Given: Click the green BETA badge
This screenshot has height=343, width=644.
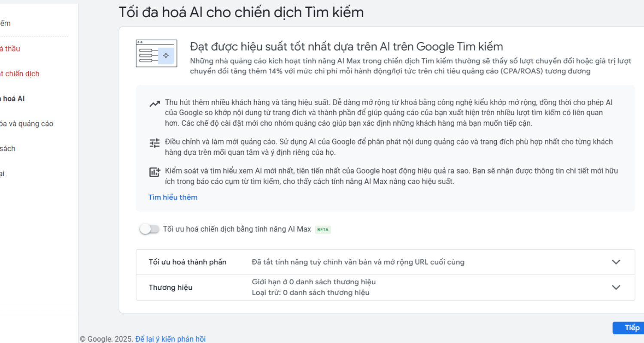Looking at the screenshot, I should pos(323,229).
